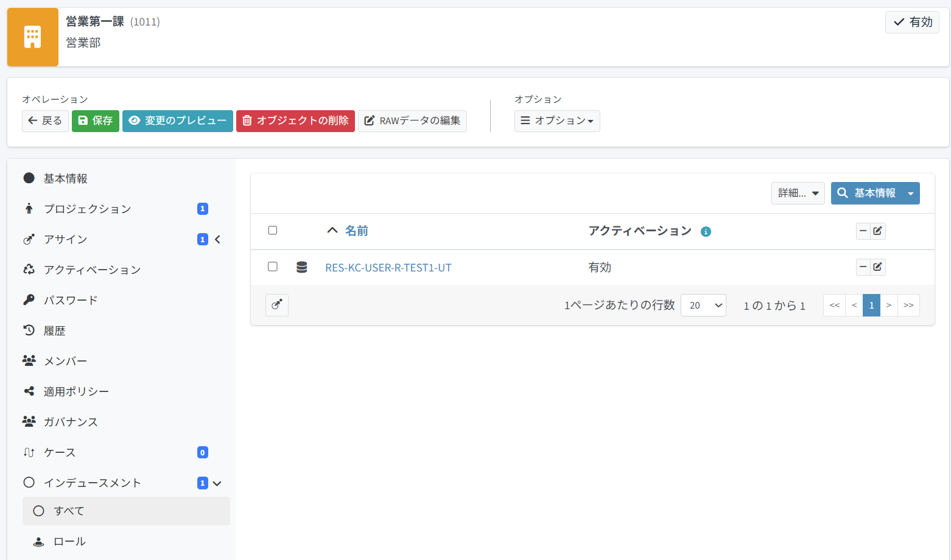951x560 pixels.
Task: Open the オプション dropdown menu
Action: tap(557, 121)
